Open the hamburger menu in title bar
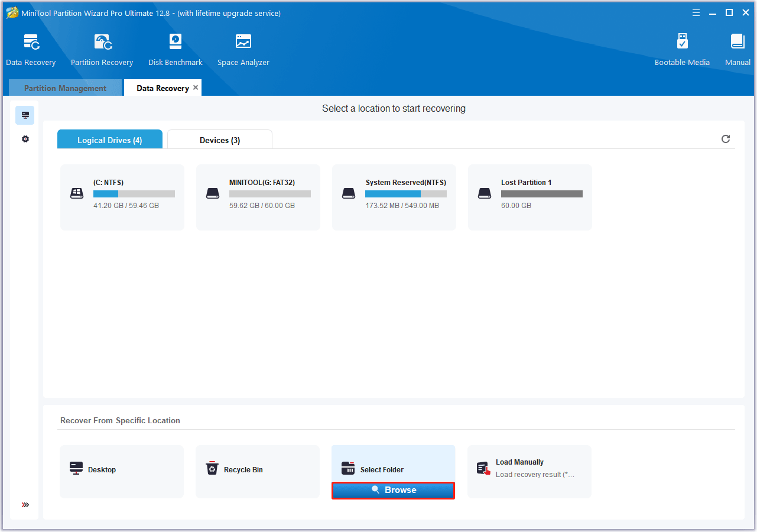 [696, 12]
